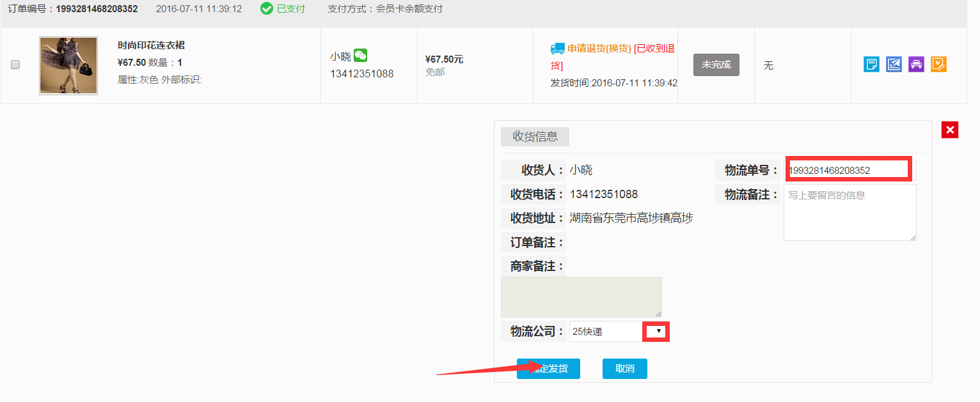Image resolution: width=980 pixels, height=402 pixels.
Task: Click into the 物流备注 message textarea
Action: pos(850,213)
